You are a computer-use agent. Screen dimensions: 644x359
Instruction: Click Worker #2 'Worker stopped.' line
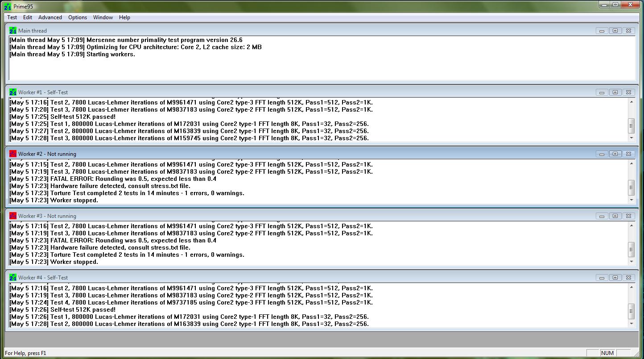point(54,200)
